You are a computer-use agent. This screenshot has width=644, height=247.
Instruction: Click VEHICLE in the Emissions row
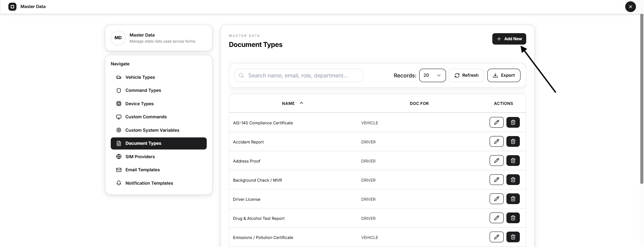(369, 238)
